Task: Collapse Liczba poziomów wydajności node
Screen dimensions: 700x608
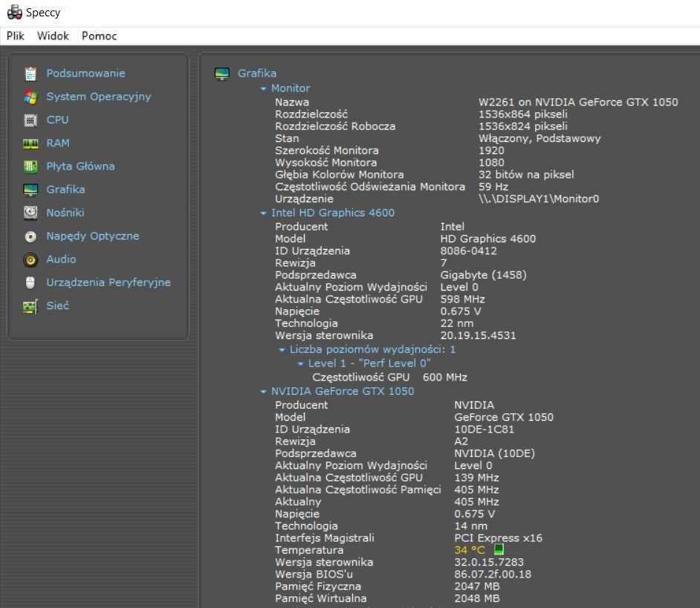Action: [282, 350]
